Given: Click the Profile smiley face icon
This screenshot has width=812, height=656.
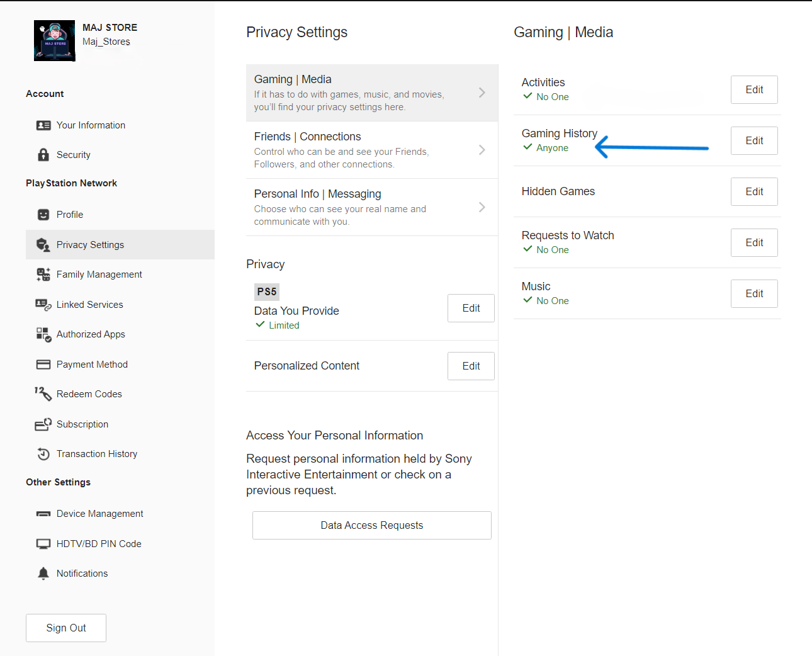Looking at the screenshot, I should pyautogui.click(x=43, y=215).
